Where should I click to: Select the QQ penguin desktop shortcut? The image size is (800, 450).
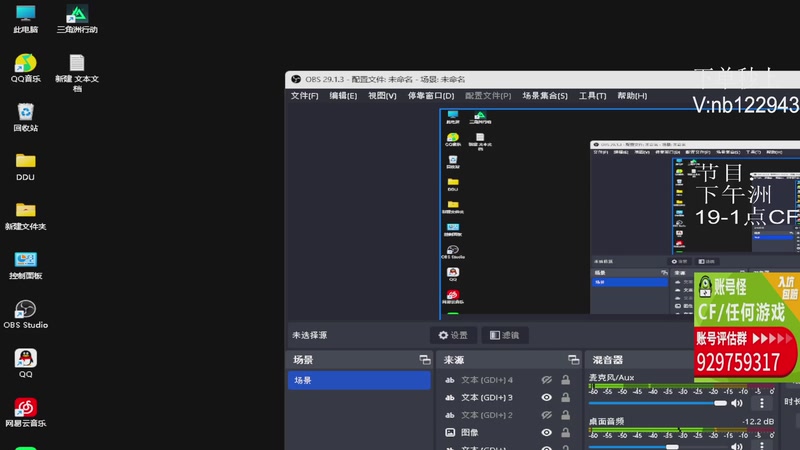(x=26, y=363)
